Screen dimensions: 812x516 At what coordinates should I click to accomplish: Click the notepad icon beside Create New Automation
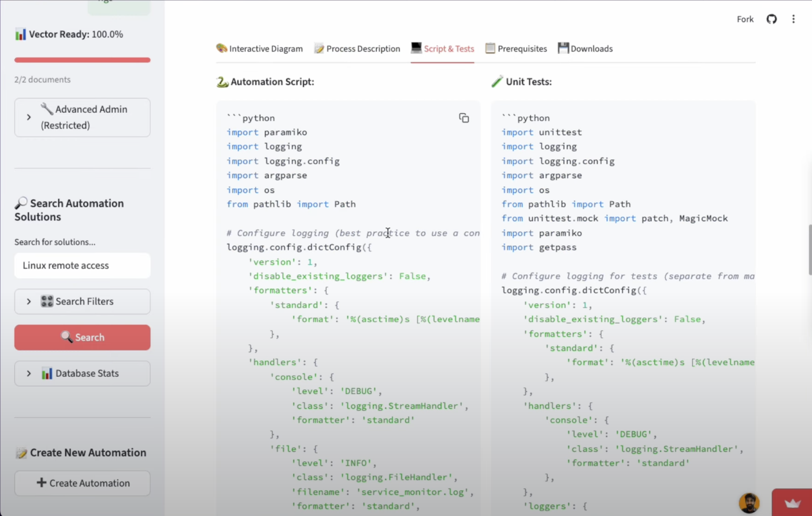(x=21, y=453)
